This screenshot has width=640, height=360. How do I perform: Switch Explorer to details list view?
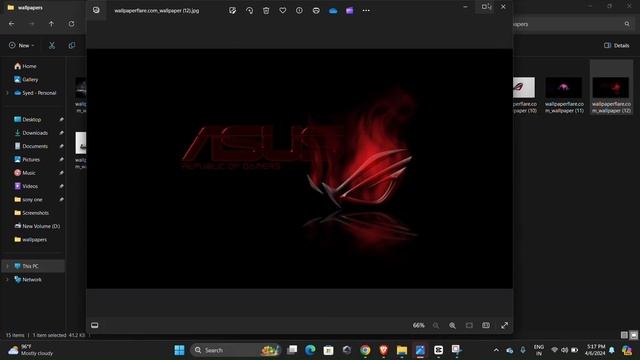click(x=624, y=335)
